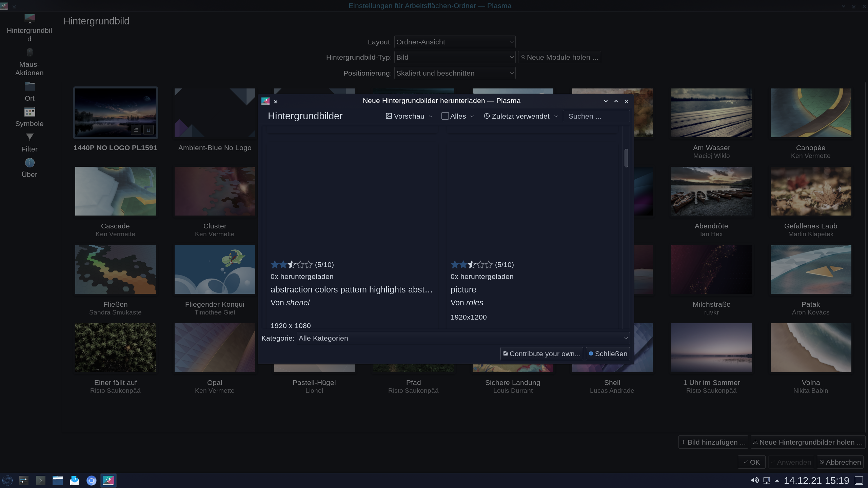Select the Canopée wallpaper thumbnail
The image size is (868, 488).
810,113
